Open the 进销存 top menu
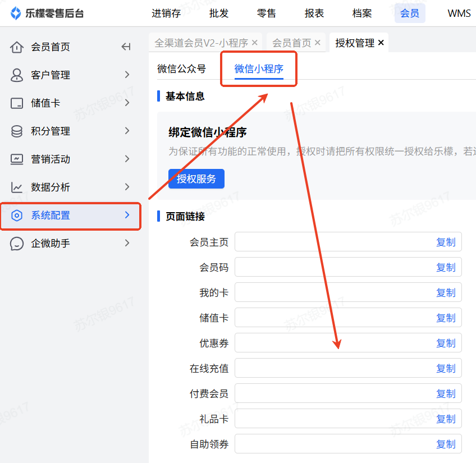This screenshot has height=463, width=476. tap(166, 13)
